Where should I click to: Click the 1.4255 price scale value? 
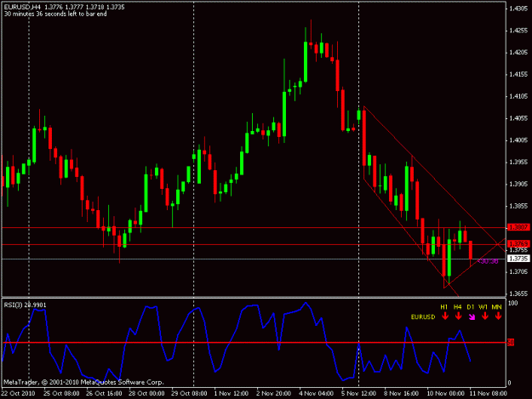click(x=518, y=30)
